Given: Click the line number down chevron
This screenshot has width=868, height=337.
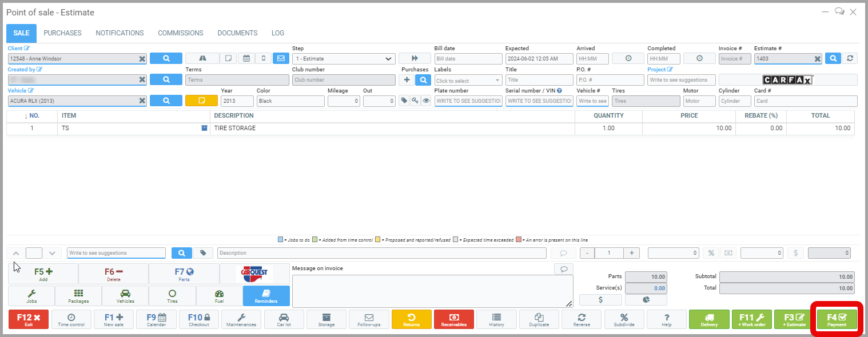Looking at the screenshot, I should (x=52, y=253).
